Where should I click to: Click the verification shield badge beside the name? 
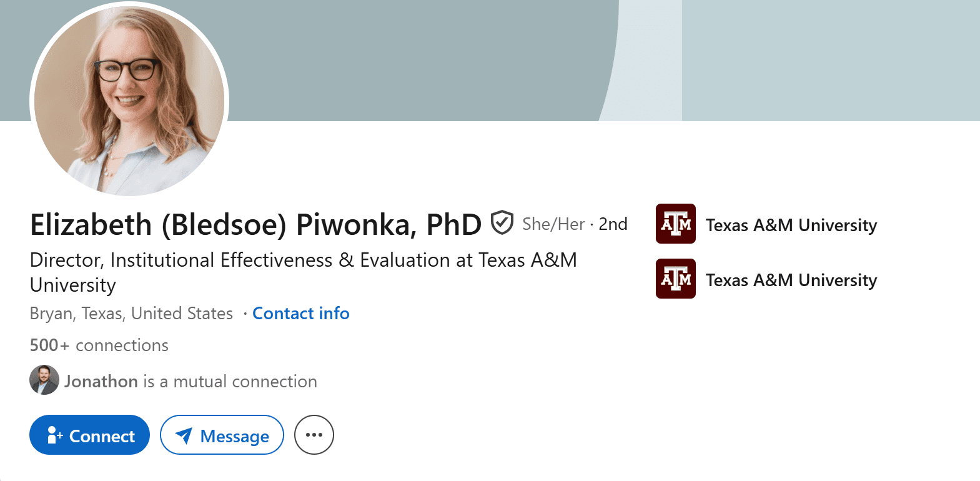click(502, 223)
